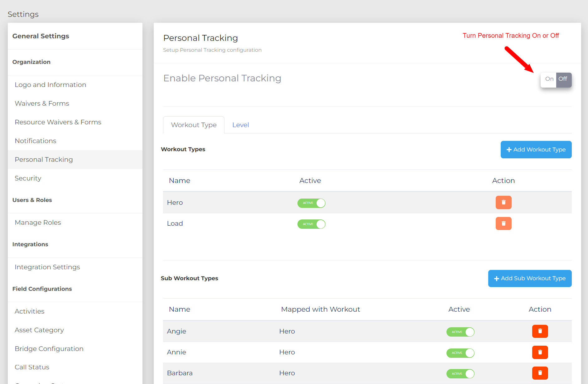Switch to the Level tab
The width and height of the screenshot is (588, 384).
[240, 125]
